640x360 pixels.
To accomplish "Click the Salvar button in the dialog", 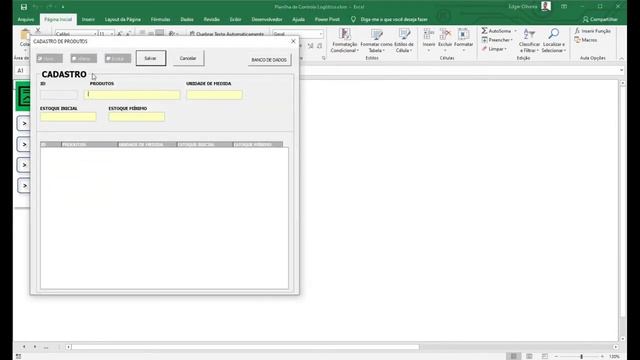I will (151, 58).
